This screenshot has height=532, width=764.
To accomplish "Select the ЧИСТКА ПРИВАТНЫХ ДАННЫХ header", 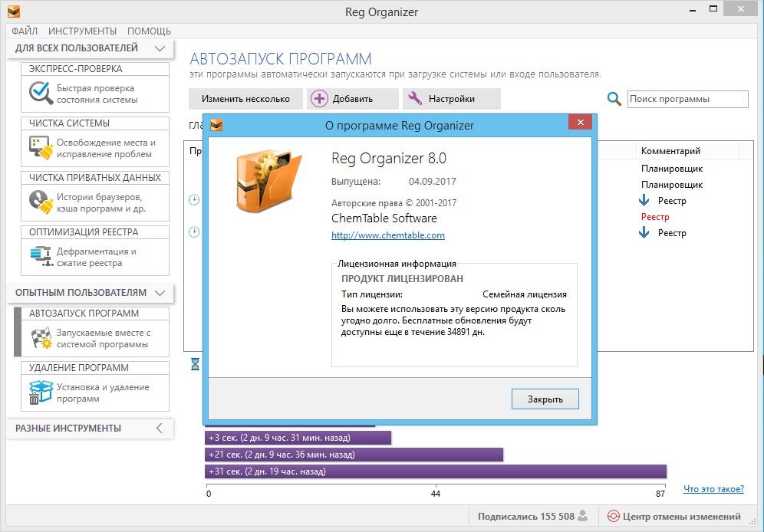I will click(95, 178).
